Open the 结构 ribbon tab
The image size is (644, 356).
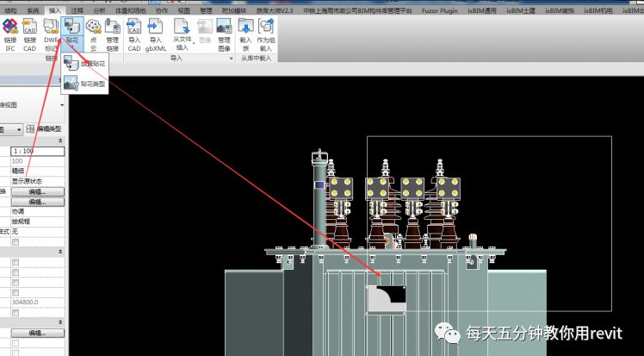(x=11, y=10)
